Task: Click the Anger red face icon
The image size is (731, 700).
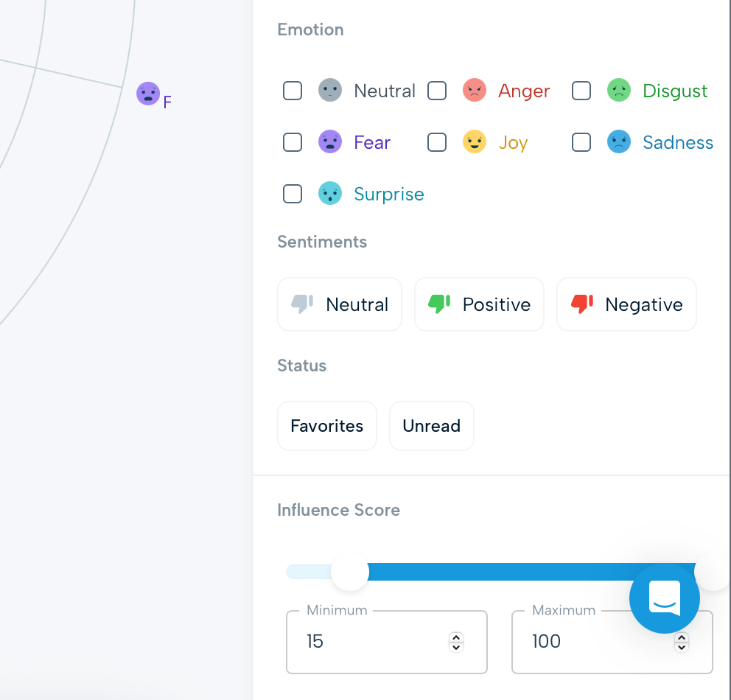Action: point(475,90)
